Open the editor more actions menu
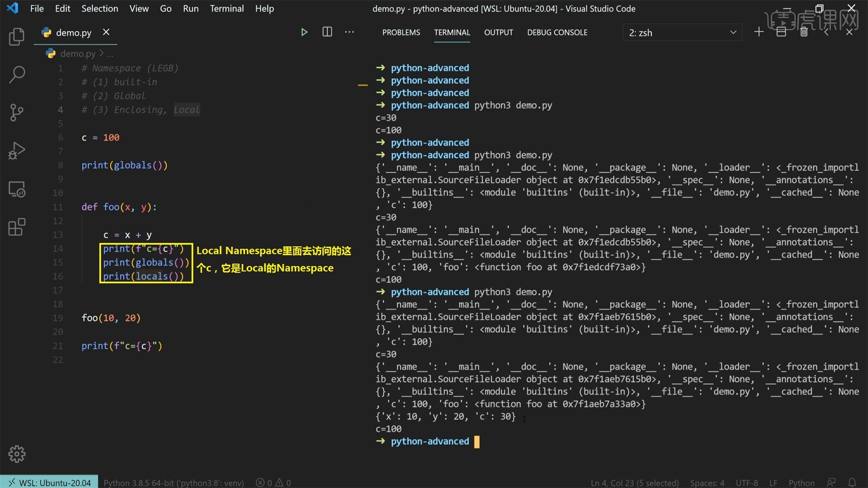 [x=349, y=32]
